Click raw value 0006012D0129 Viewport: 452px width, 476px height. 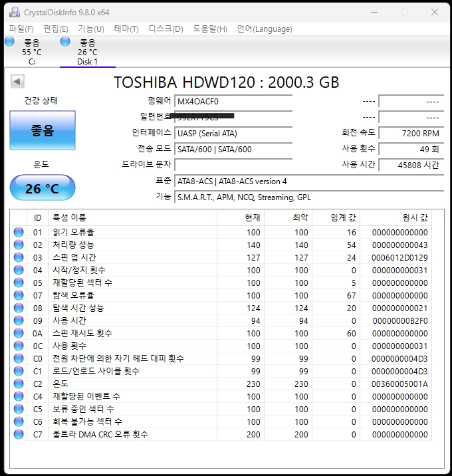[399, 257]
